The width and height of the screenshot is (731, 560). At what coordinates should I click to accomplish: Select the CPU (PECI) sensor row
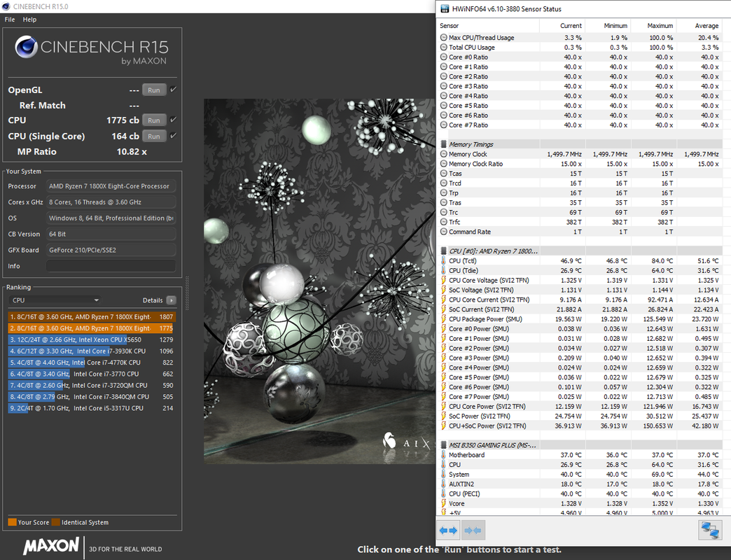(580, 493)
